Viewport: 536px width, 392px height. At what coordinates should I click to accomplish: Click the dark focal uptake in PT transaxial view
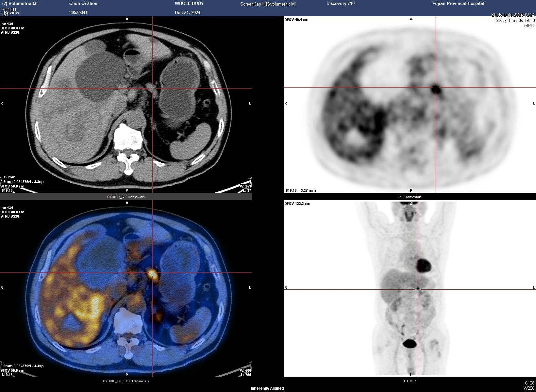coord(436,88)
